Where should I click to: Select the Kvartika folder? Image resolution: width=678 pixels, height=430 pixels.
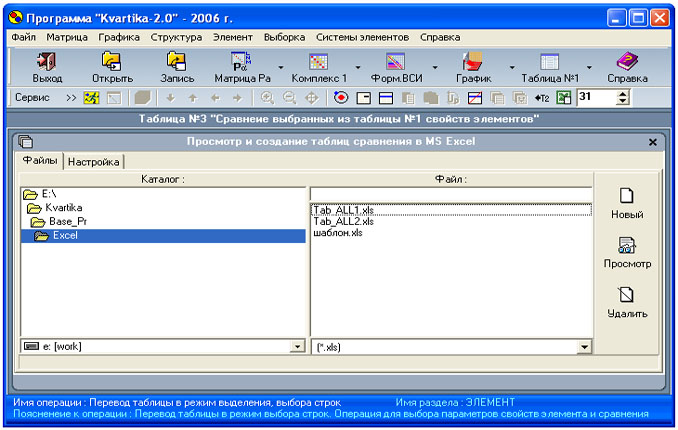coord(163,208)
